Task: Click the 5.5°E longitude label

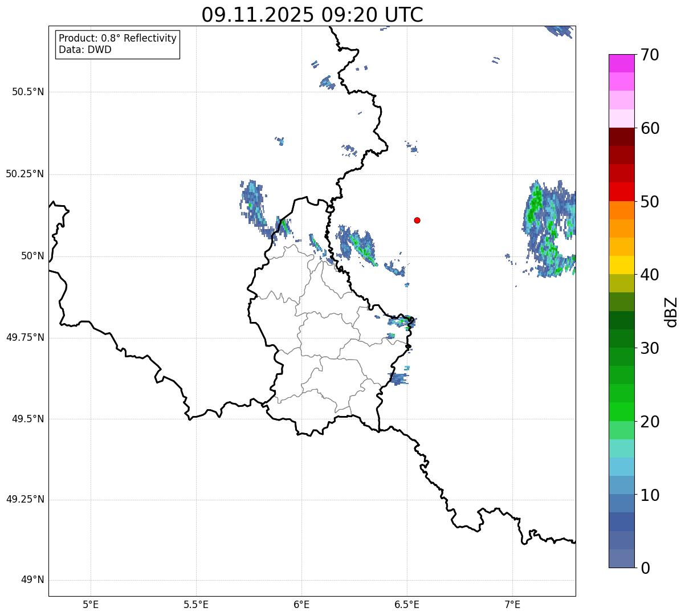Action: coord(196,604)
